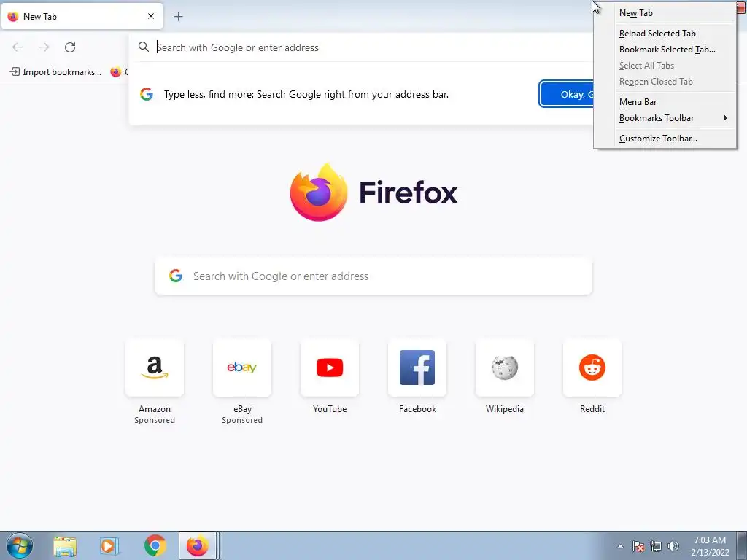Open Customize Toolbar from context menu

[x=665, y=139]
